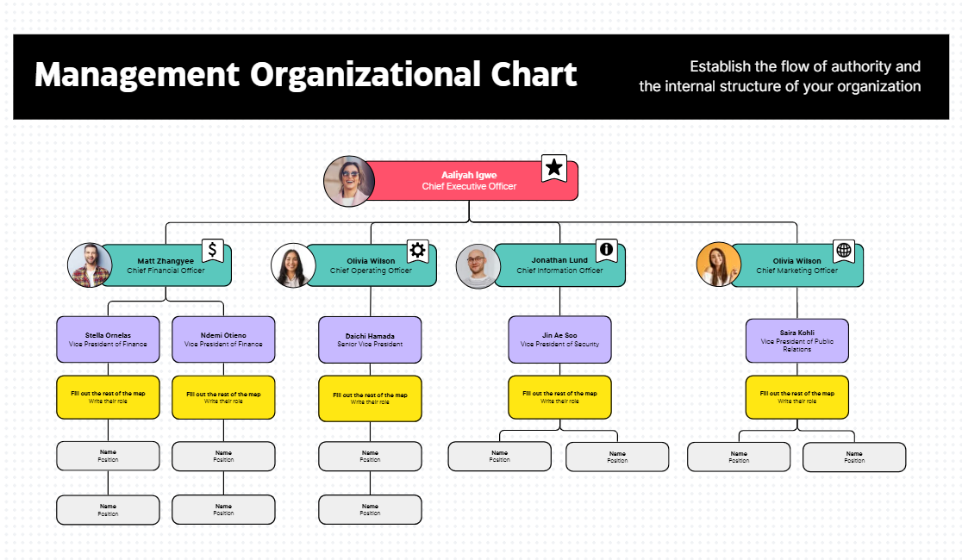The image size is (962, 560).
Task: Click the info icon on Jonathan Lund's card
Action: (x=606, y=250)
